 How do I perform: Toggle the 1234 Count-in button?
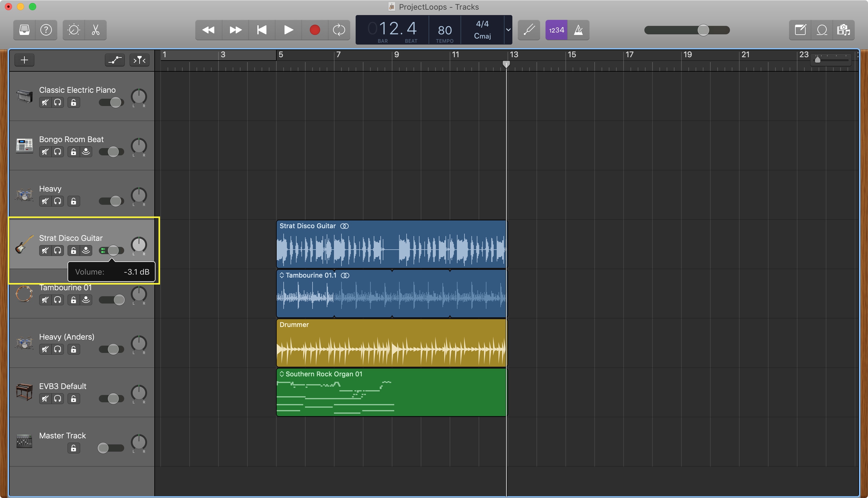(x=556, y=30)
